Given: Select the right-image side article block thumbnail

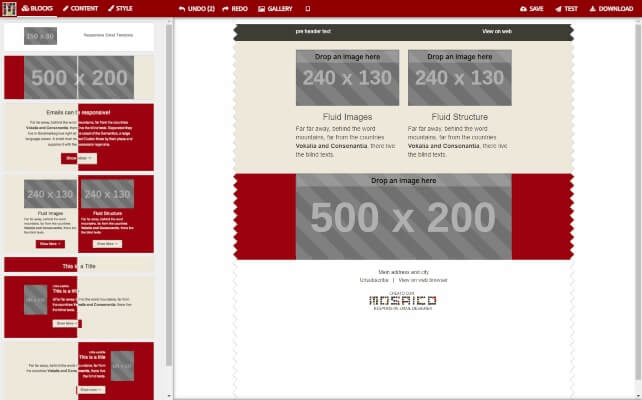Looking at the screenshot, I should click(79, 371).
